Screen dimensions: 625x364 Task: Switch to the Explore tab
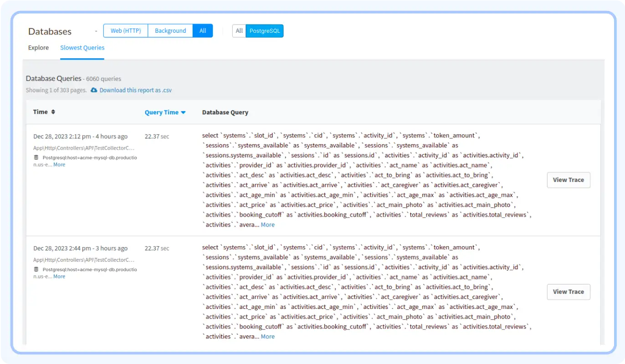click(38, 48)
